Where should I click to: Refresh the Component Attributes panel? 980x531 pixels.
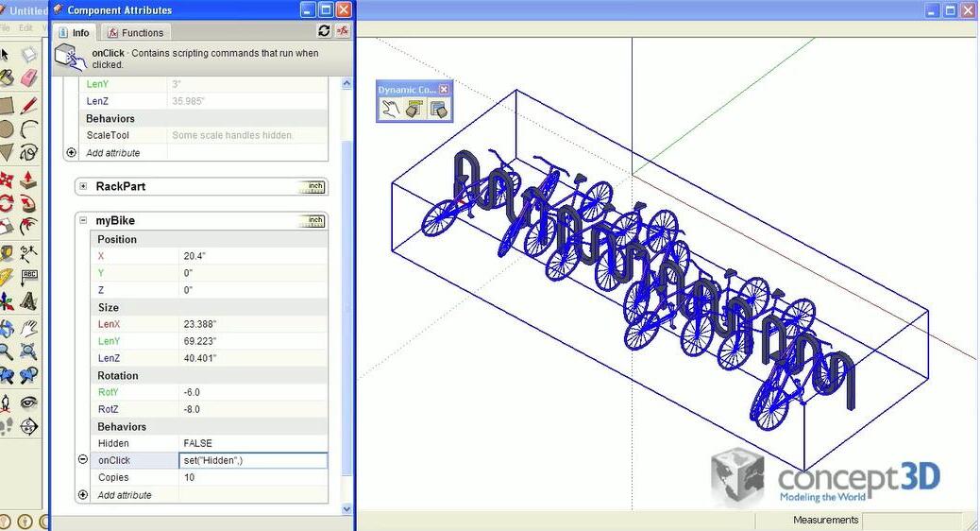pyautogui.click(x=325, y=31)
